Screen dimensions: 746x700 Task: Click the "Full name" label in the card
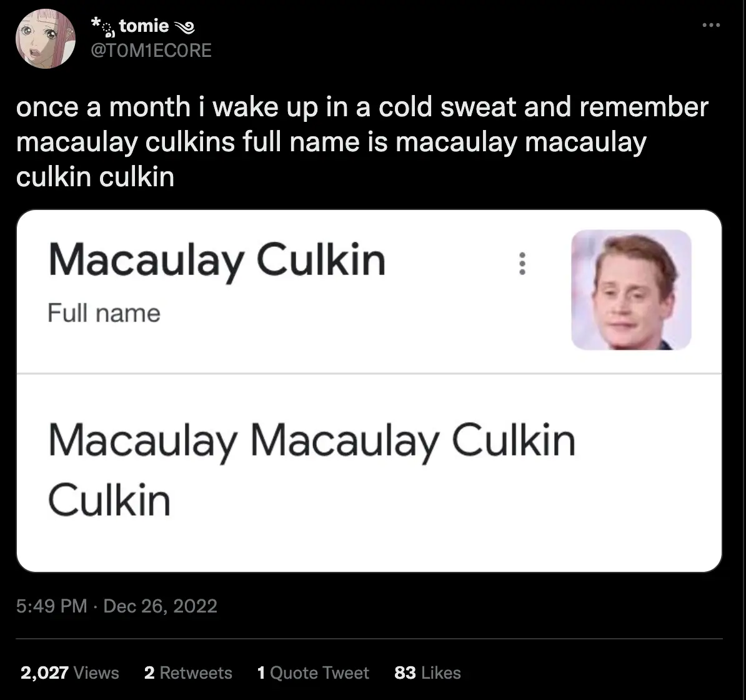click(104, 313)
